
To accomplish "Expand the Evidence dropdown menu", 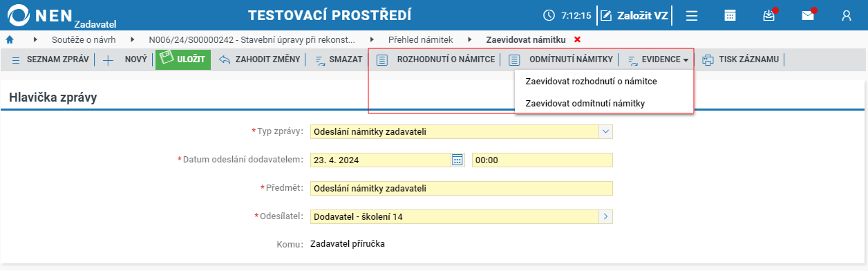I will coord(658,59).
